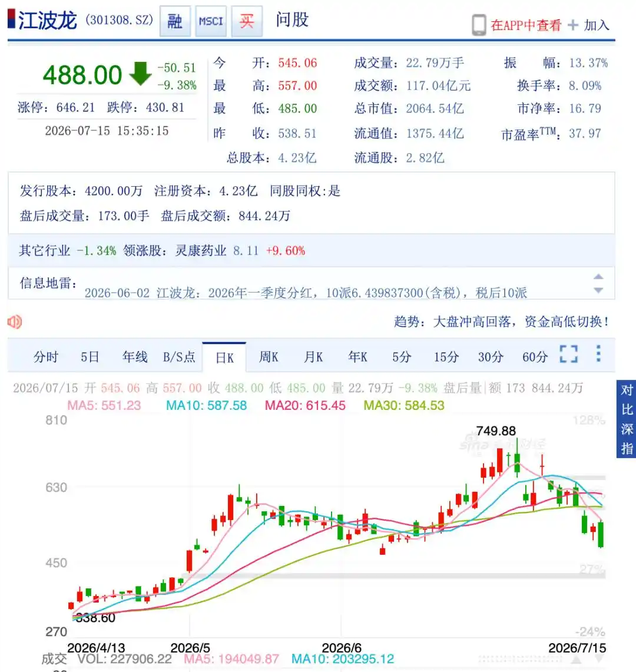Image resolution: width=636 pixels, height=672 pixels.
Task: Open the 其它行业 sector link
Action: pyautogui.click(x=45, y=251)
